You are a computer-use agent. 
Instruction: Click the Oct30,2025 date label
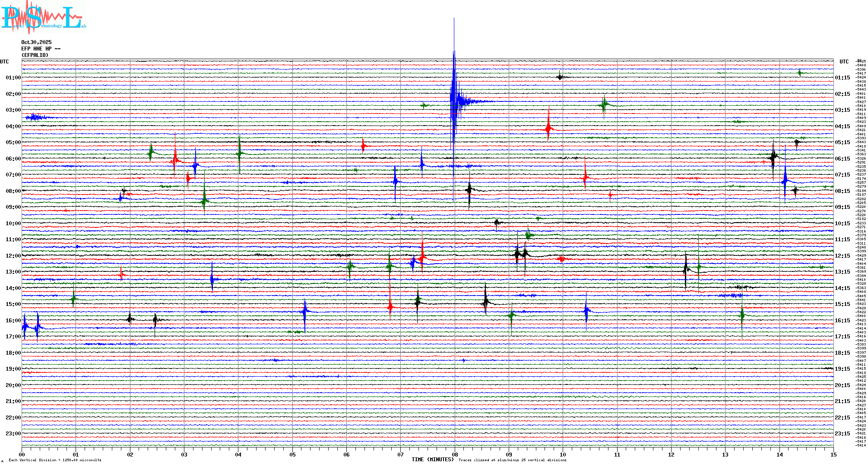(36, 42)
